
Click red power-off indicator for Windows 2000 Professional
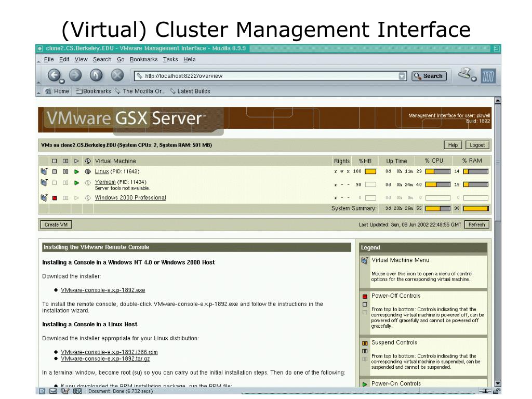[55, 198]
